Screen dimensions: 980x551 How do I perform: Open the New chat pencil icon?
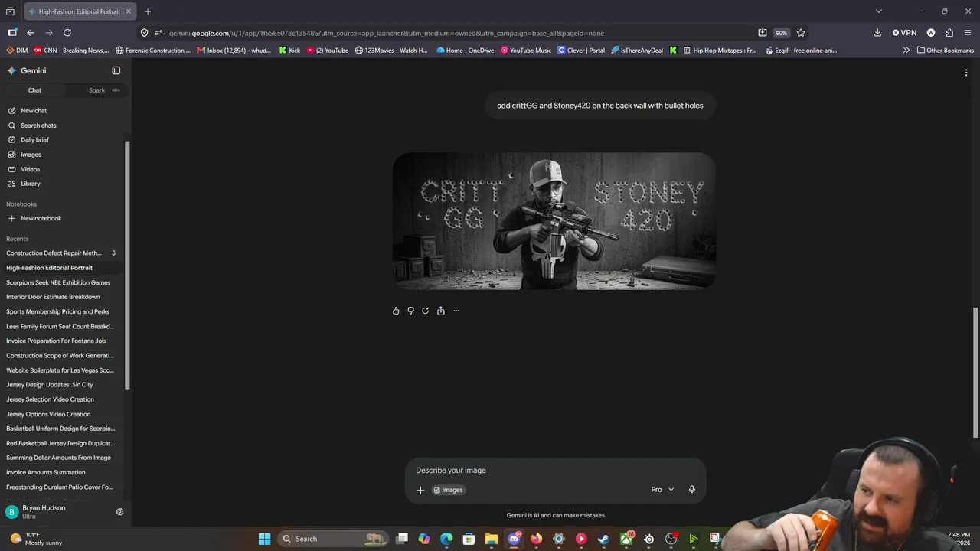pyautogui.click(x=11, y=110)
